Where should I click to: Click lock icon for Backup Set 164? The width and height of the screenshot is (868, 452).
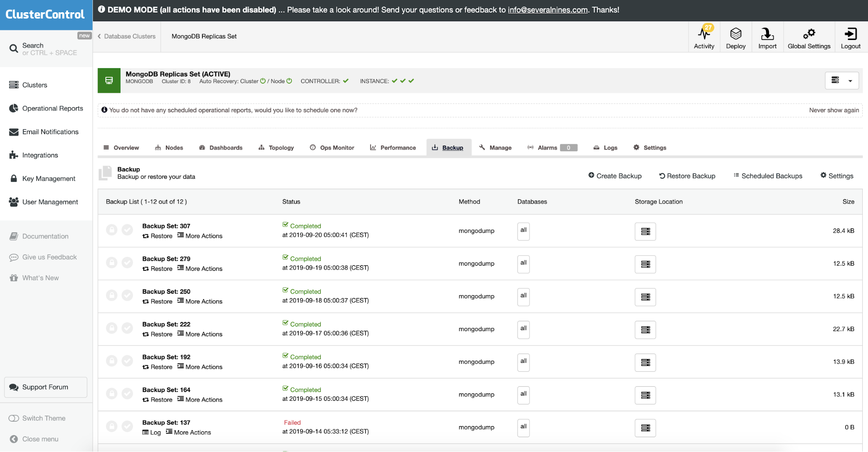[x=112, y=394]
